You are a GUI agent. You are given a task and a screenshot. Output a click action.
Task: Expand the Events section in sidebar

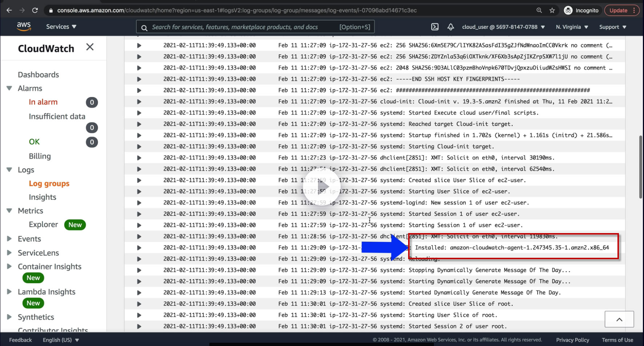[9, 239]
